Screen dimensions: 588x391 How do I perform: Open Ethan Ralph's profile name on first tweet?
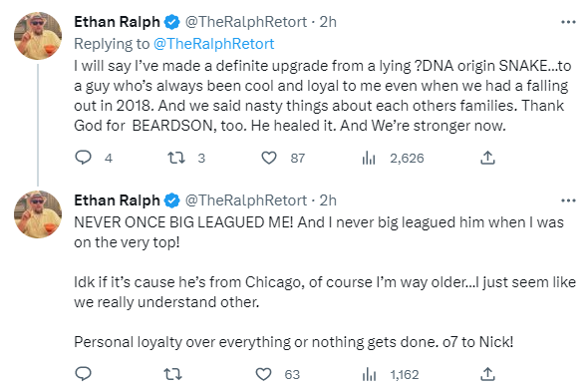click(x=117, y=22)
